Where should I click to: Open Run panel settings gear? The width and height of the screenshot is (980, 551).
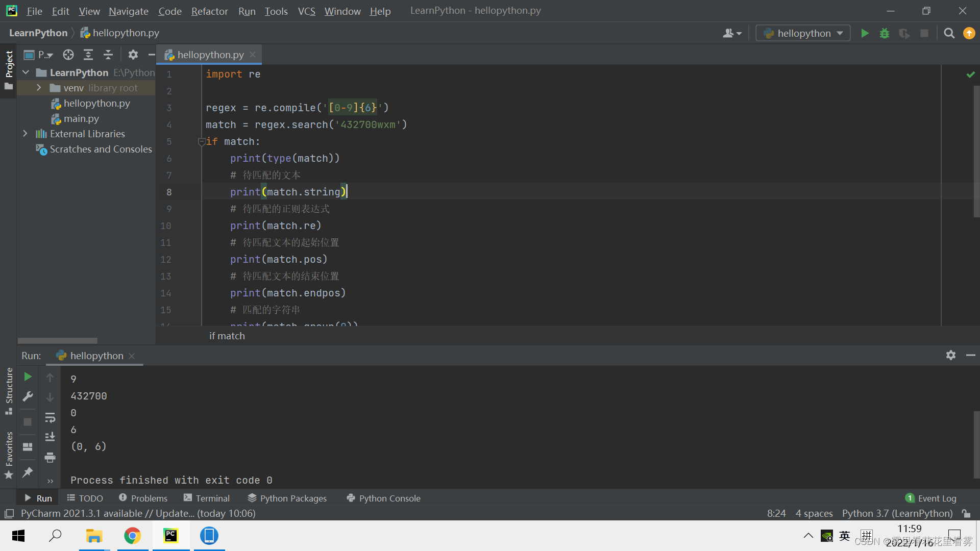point(950,355)
